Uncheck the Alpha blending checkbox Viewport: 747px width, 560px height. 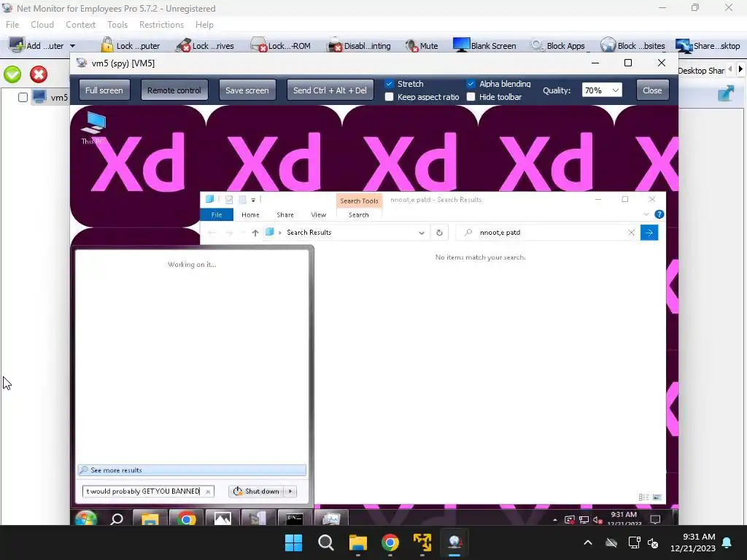(x=471, y=84)
